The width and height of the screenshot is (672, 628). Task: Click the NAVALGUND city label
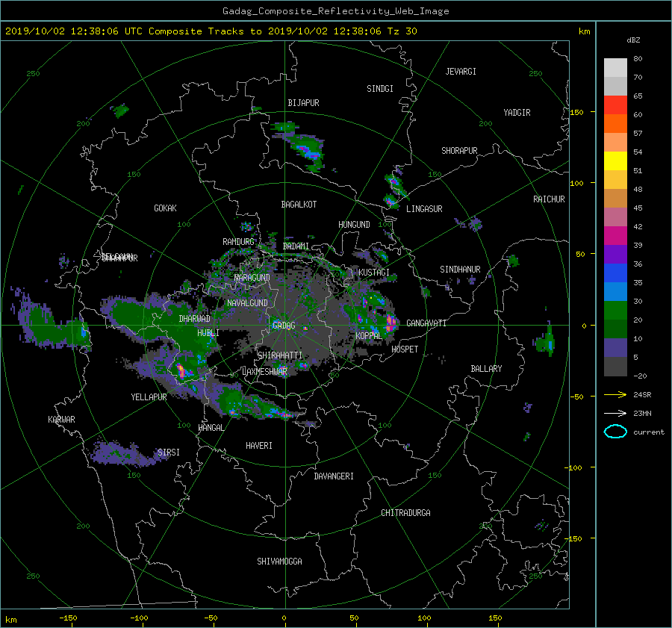tap(247, 302)
